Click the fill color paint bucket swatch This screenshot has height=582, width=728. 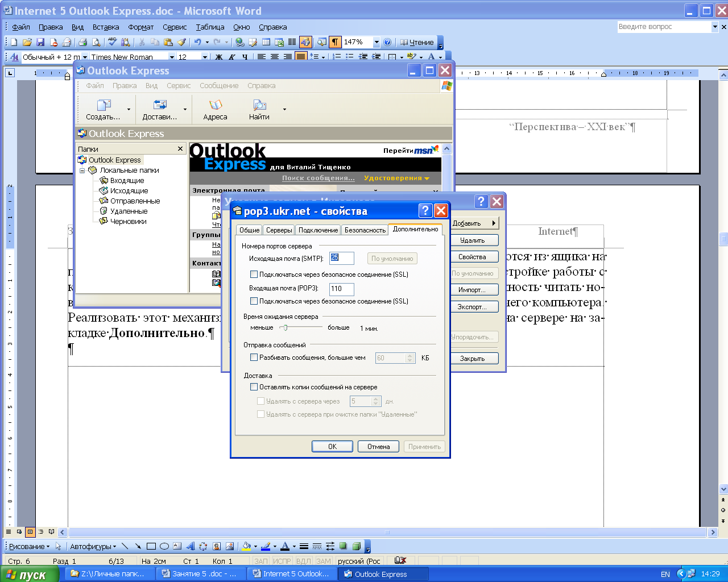pyautogui.click(x=246, y=546)
